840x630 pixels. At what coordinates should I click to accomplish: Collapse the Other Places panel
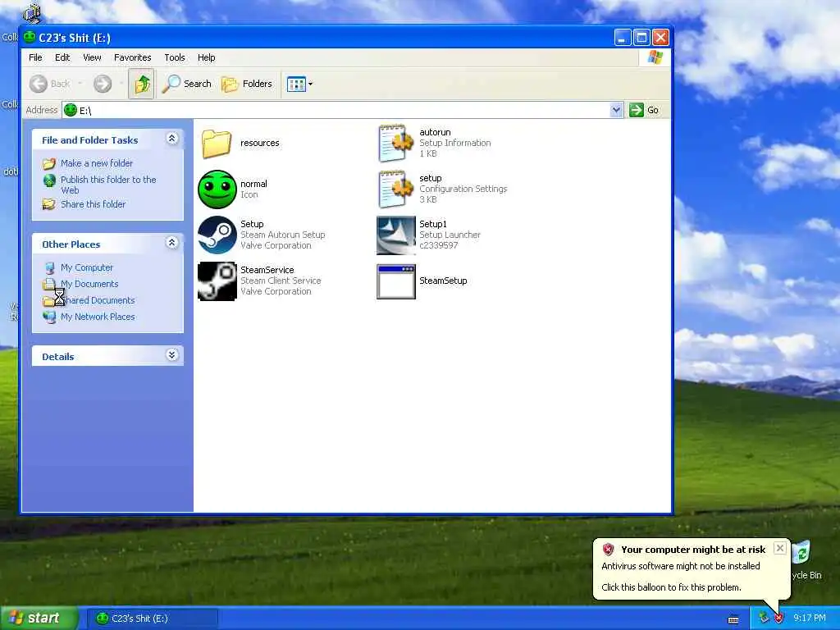click(x=172, y=243)
